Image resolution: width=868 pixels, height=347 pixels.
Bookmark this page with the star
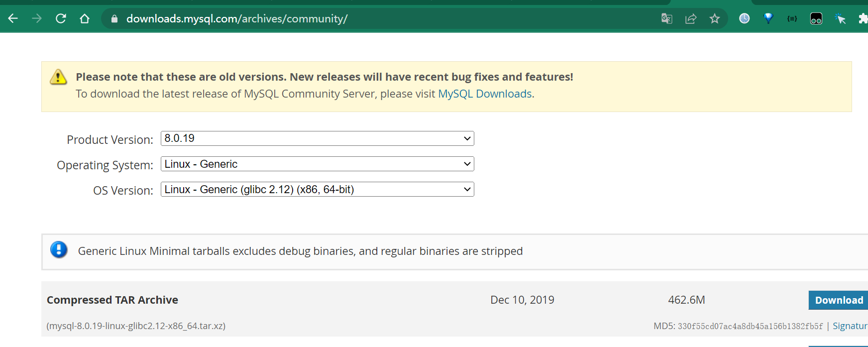coord(715,19)
